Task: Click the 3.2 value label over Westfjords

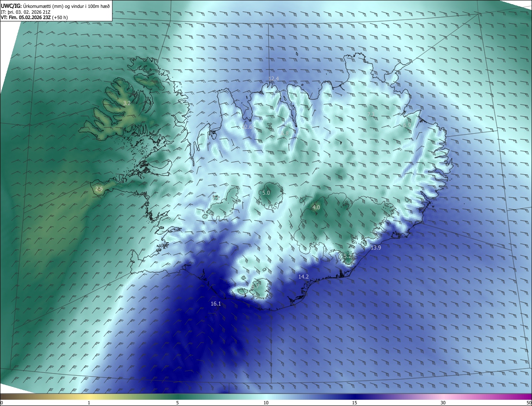Action: point(127,103)
